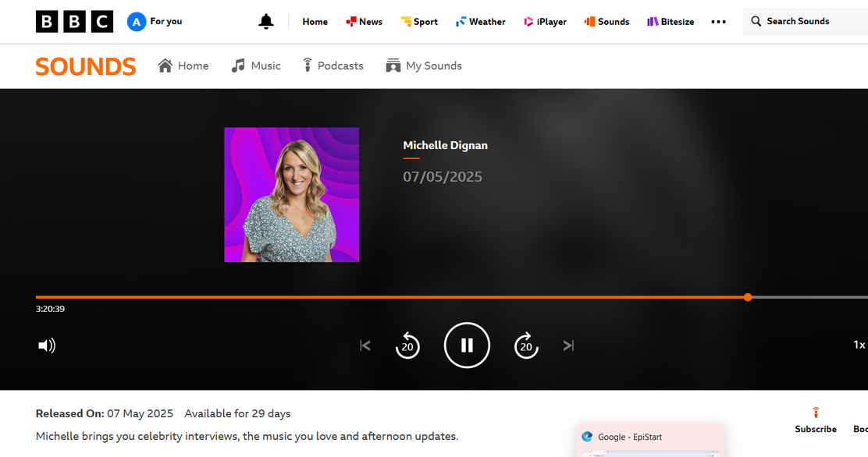Open the BBC logo homepage link
This screenshot has width=868, height=457.
click(x=74, y=22)
